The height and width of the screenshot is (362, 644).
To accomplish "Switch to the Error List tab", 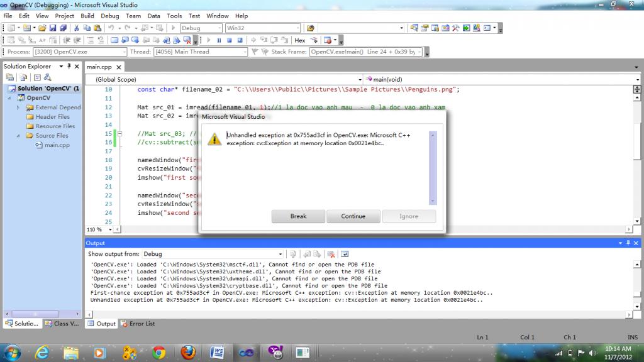I will (137, 324).
